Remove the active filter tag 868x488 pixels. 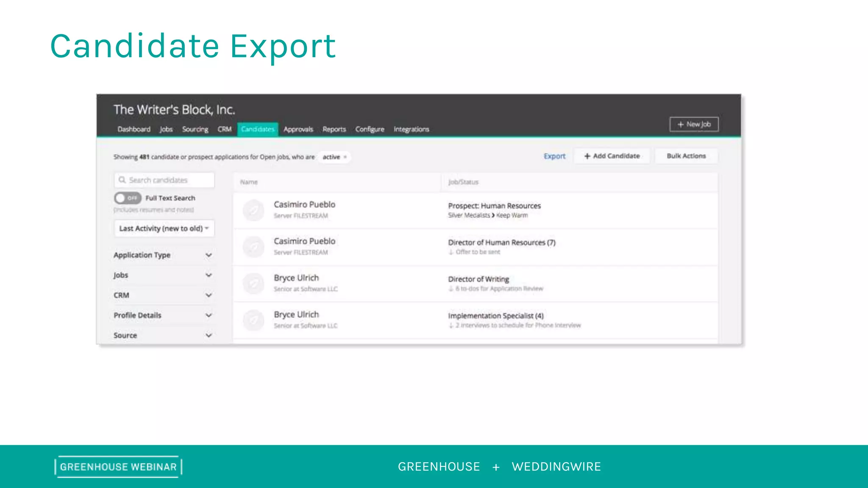pos(345,157)
